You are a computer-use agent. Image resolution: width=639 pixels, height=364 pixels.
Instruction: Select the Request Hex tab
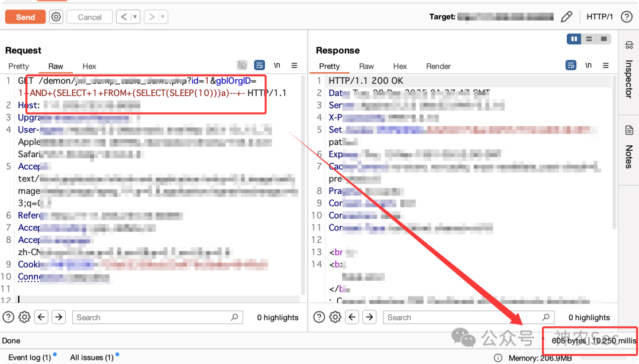pyautogui.click(x=89, y=66)
